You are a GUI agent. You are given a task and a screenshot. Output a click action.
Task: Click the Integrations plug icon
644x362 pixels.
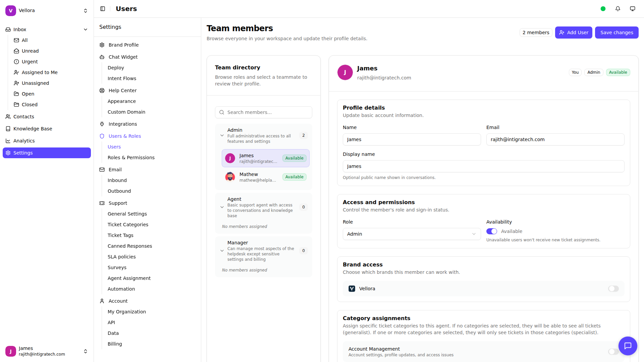pyautogui.click(x=102, y=124)
